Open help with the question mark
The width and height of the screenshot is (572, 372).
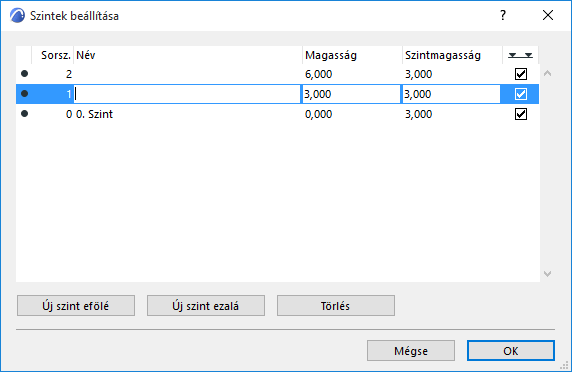[503, 15]
